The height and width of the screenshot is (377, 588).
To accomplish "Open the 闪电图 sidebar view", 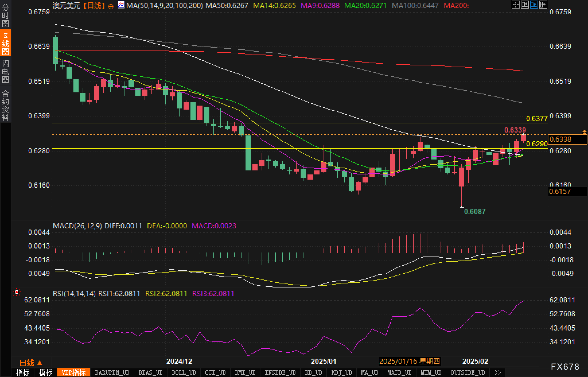I will (x=5, y=71).
